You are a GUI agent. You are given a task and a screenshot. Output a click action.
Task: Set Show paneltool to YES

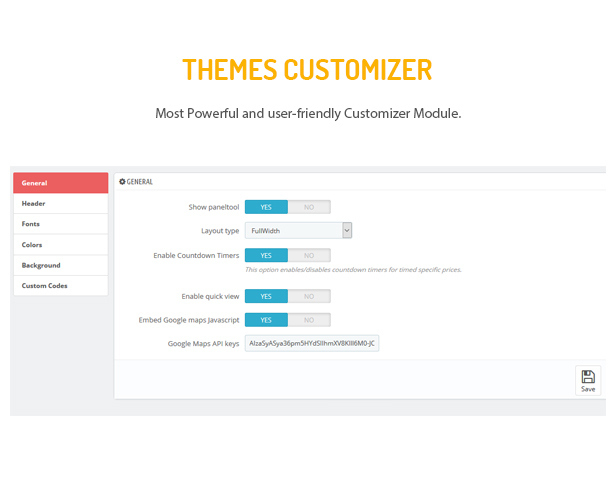point(266,207)
